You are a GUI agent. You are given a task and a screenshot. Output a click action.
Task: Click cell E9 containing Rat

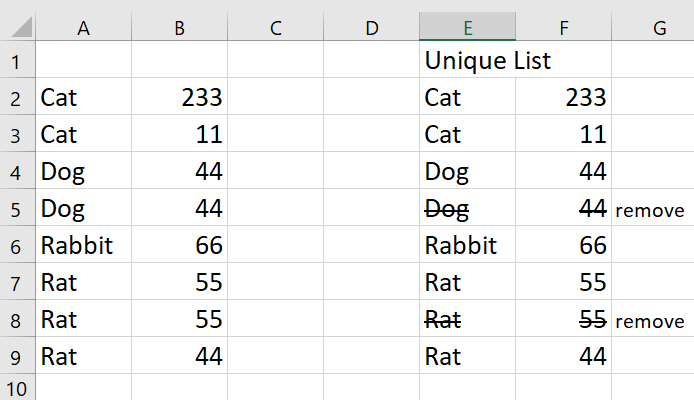468,355
